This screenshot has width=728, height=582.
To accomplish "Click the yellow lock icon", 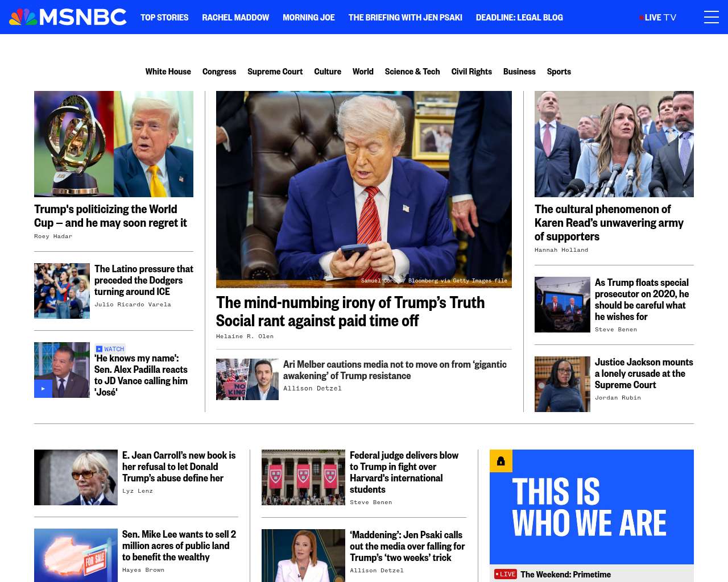I will coord(501,461).
